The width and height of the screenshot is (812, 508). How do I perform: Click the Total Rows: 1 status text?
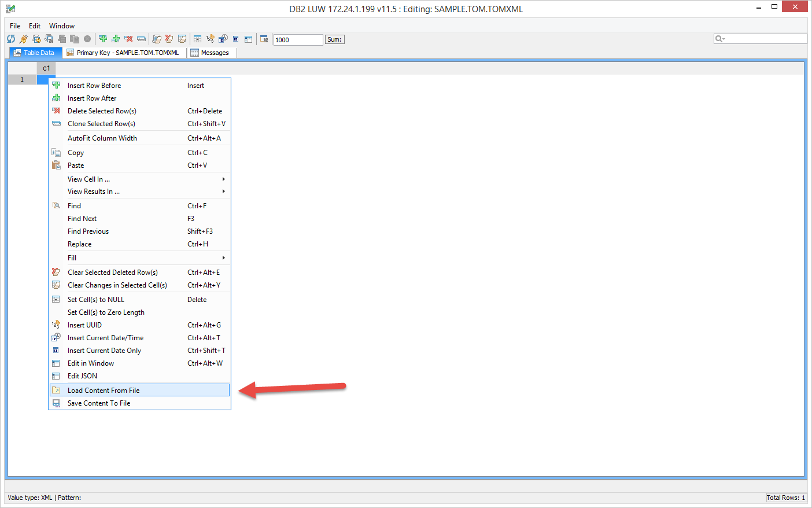[x=785, y=498]
